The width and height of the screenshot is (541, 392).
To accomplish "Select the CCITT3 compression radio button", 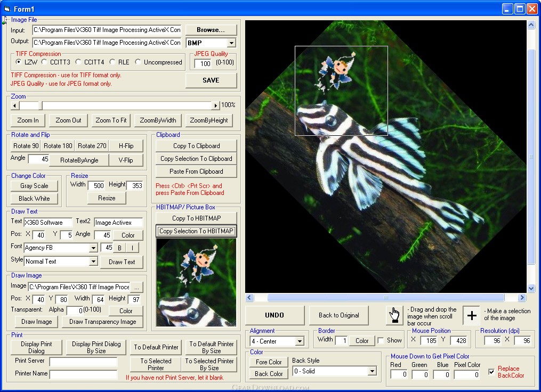I will pyautogui.click(x=45, y=62).
